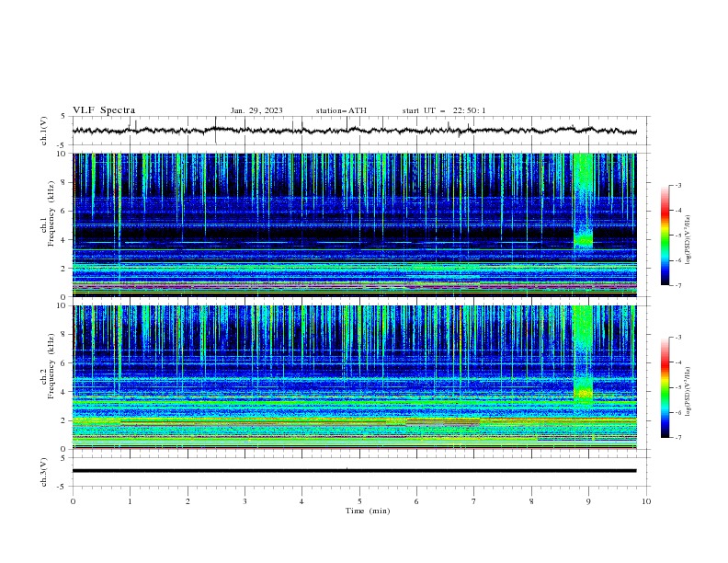Viewport: 728px width, 563px height.
Task: Click the "-3" label on ch.1 color bar
Action: (x=677, y=185)
